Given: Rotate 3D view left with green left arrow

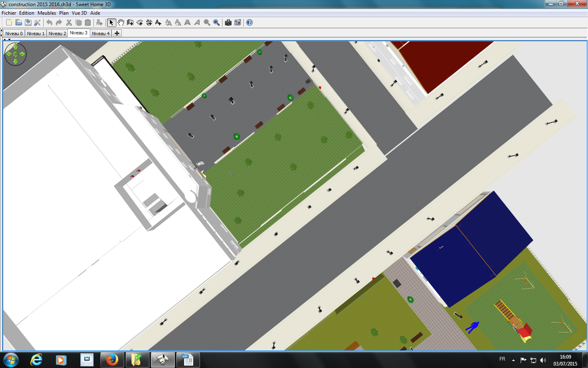Looking at the screenshot, I should coord(9,54).
